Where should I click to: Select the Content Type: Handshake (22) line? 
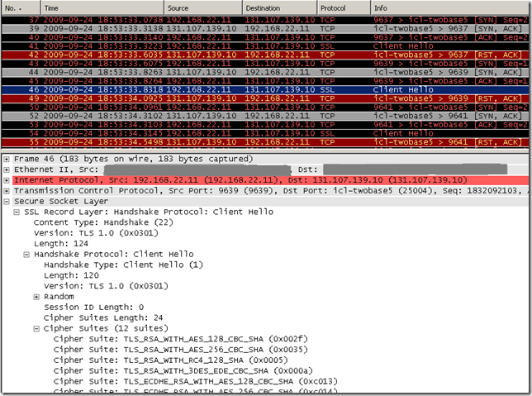pos(103,222)
